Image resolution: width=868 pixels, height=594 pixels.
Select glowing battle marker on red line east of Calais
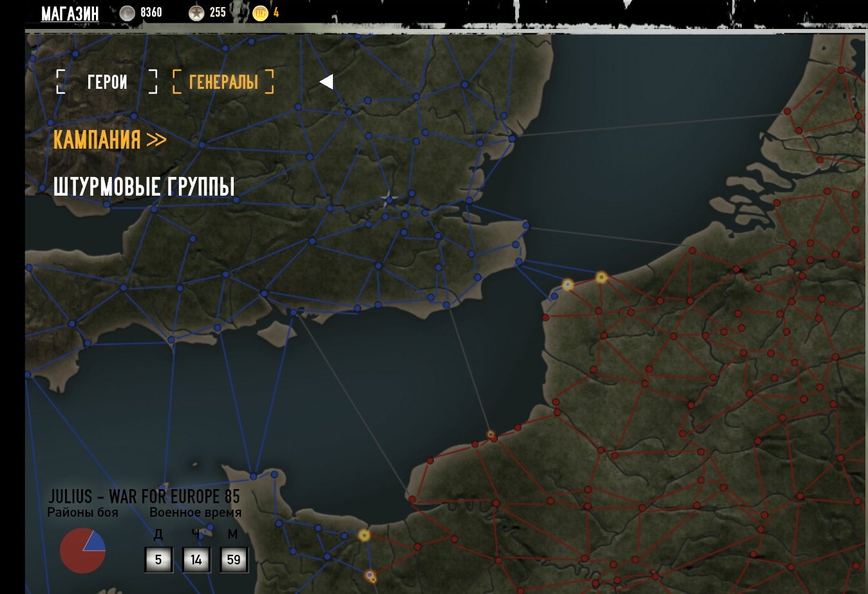pos(601,277)
